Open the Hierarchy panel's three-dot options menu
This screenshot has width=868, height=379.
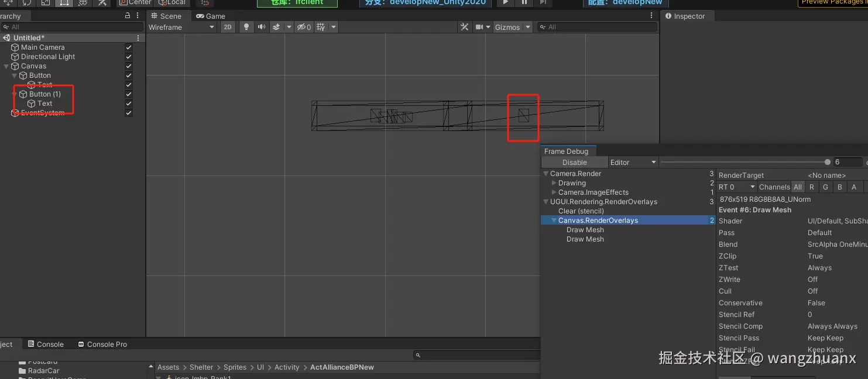(139, 16)
